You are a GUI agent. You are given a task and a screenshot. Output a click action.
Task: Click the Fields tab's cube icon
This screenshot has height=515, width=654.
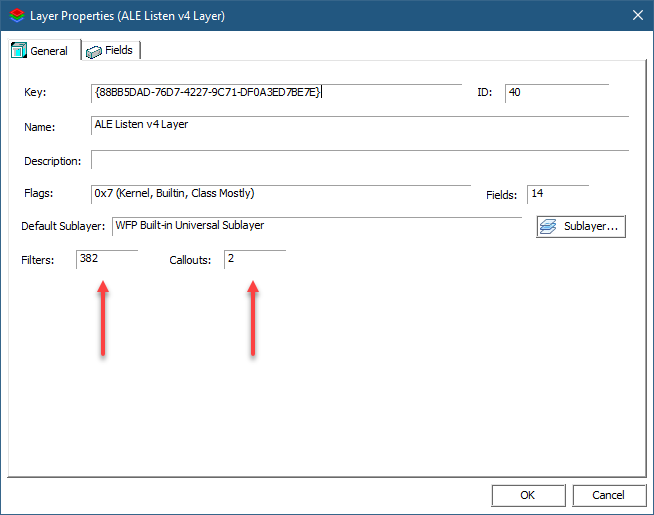pos(94,51)
